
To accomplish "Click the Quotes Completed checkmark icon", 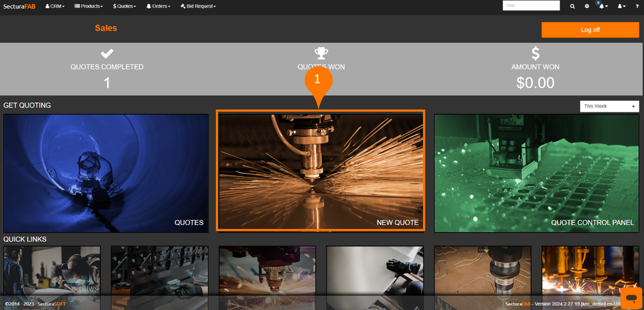I will click(107, 54).
